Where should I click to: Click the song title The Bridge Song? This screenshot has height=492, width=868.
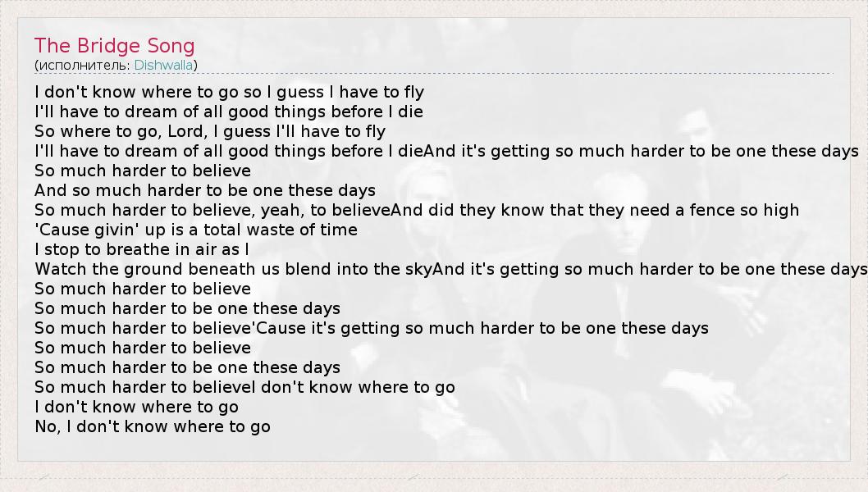pyautogui.click(x=115, y=45)
